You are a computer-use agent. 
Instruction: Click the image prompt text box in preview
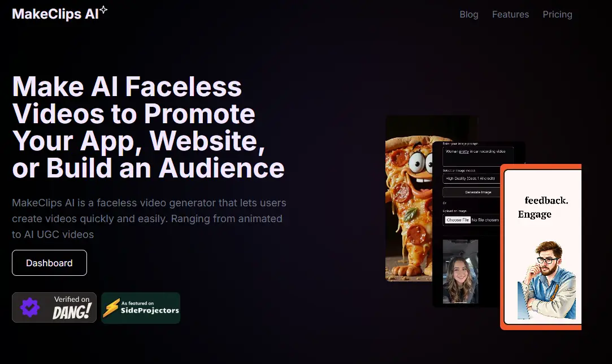coord(478,155)
